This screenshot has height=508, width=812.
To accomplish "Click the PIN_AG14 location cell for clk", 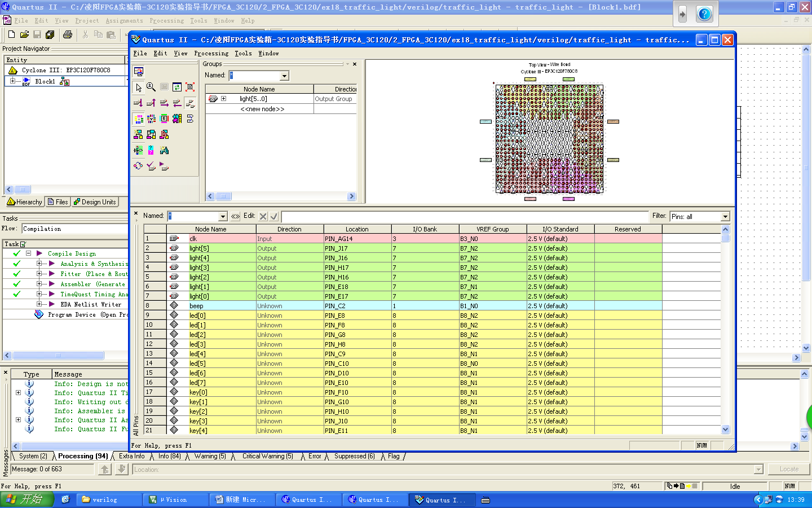I will pos(358,239).
